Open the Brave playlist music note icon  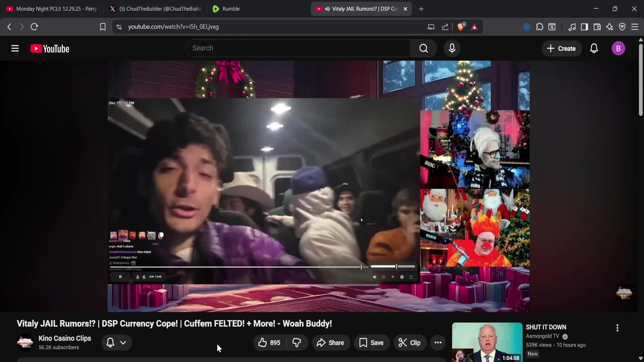[x=572, y=27]
